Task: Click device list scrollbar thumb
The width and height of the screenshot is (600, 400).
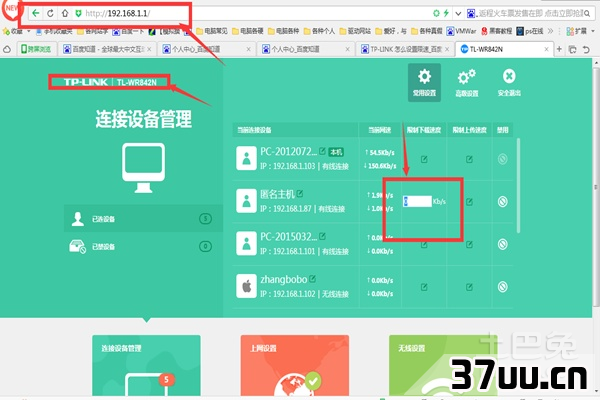Action: coord(518,186)
